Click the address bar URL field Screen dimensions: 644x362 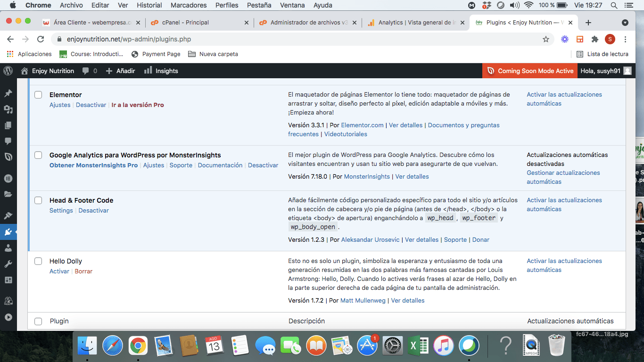click(302, 39)
